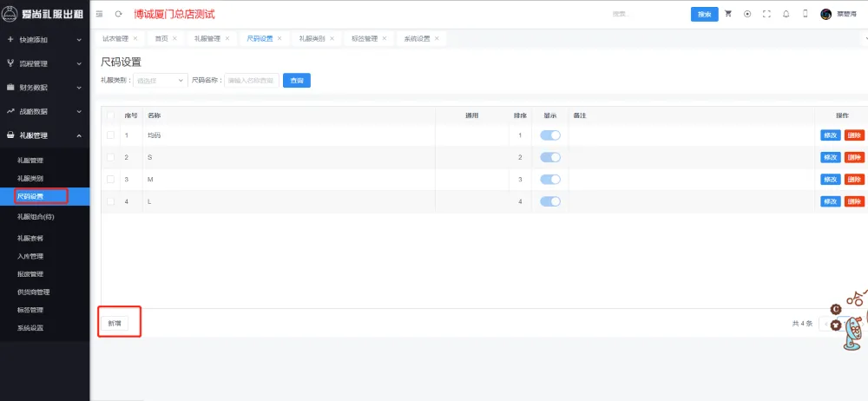
Task: Click the mobile phone icon in the header
Action: (805, 15)
